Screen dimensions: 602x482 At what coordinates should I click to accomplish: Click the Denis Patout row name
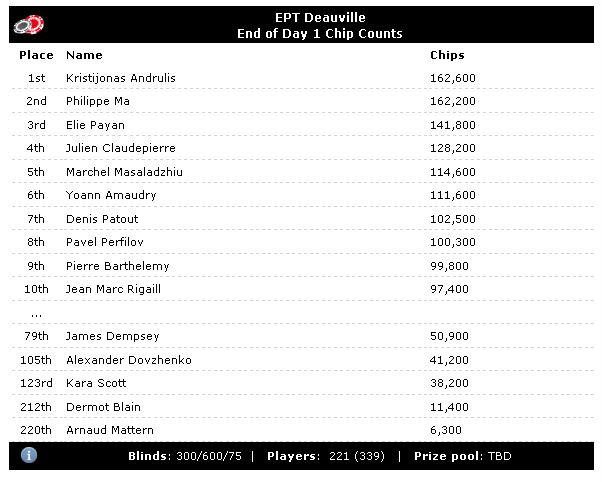pos(102,219)
